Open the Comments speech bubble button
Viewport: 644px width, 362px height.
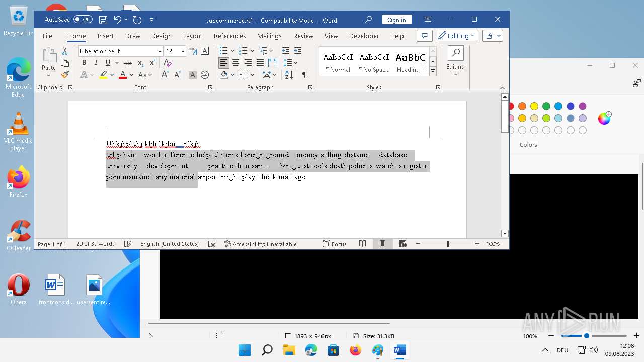click(425, 36)
